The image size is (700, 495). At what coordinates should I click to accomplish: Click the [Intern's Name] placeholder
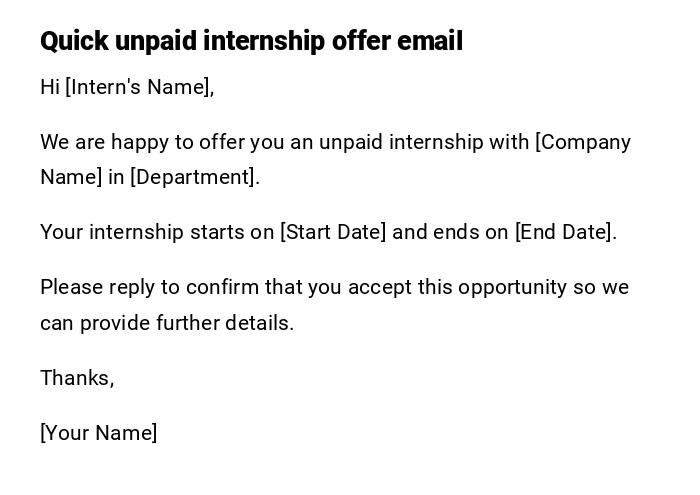[x=139, y=87]
